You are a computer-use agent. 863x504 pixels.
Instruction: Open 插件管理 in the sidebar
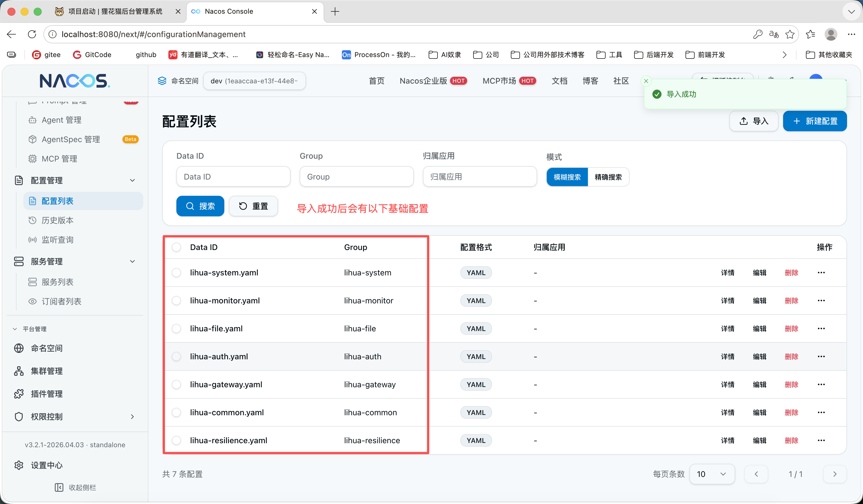75,394
